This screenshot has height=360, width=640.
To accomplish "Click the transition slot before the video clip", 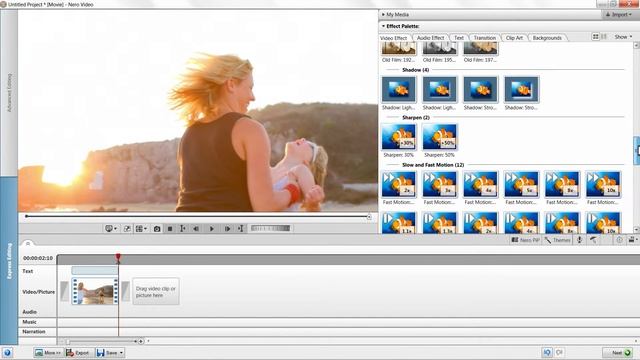I will (64, 291).
